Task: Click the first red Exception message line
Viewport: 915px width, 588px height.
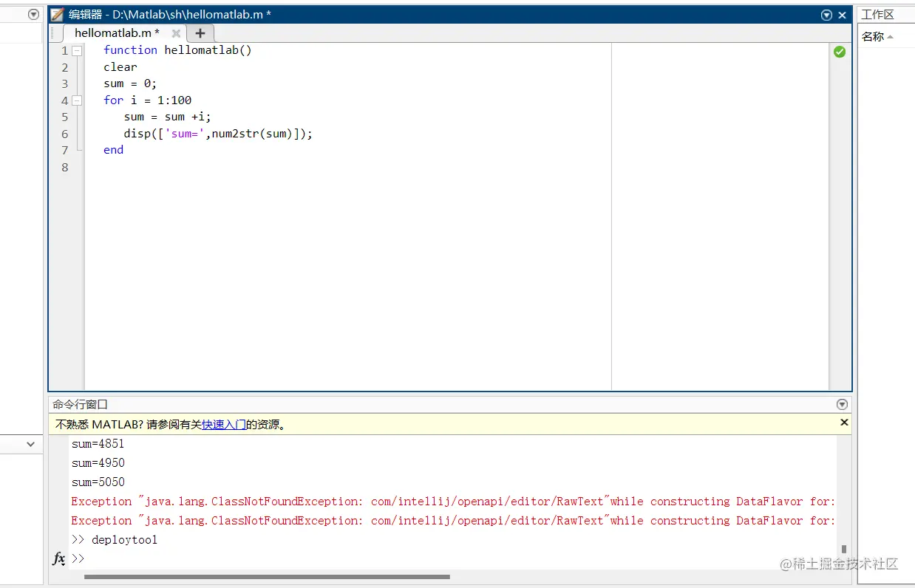Action: [453, 502]
